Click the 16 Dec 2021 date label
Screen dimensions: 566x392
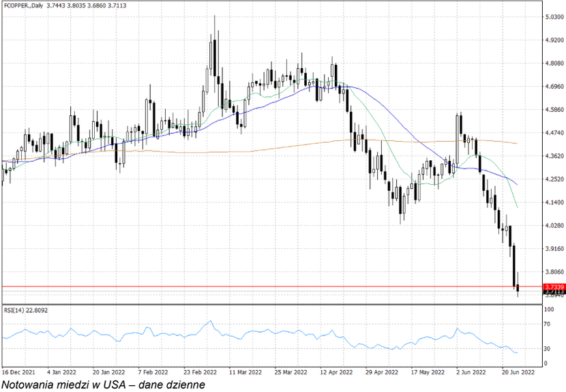tap(17, 373)
